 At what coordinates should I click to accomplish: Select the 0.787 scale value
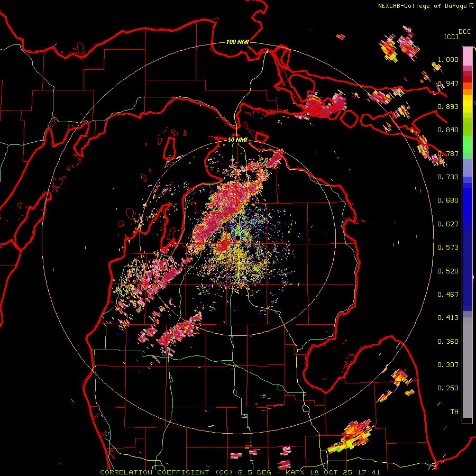[448, 153]
